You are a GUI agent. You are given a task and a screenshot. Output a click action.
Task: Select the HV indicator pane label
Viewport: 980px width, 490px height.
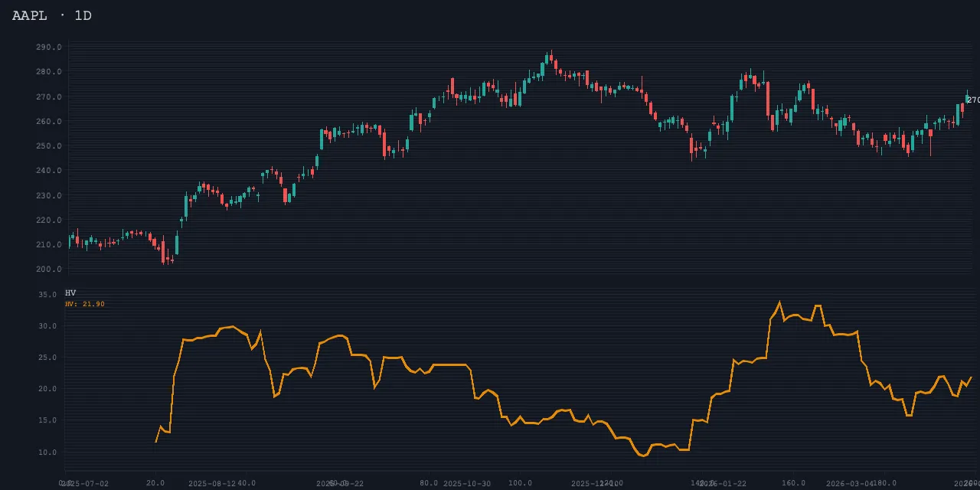click(x=70, y=293)
